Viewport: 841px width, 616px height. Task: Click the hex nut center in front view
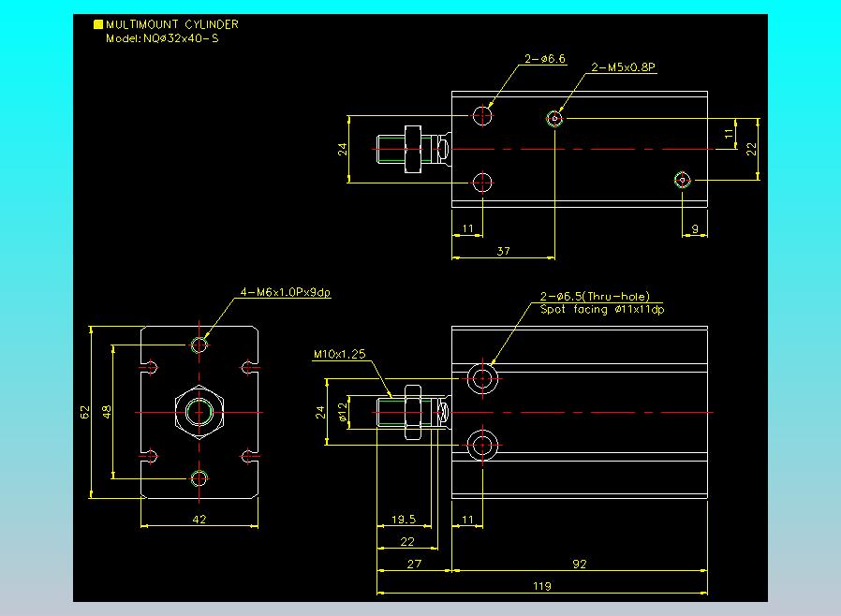tap(199, 412)
